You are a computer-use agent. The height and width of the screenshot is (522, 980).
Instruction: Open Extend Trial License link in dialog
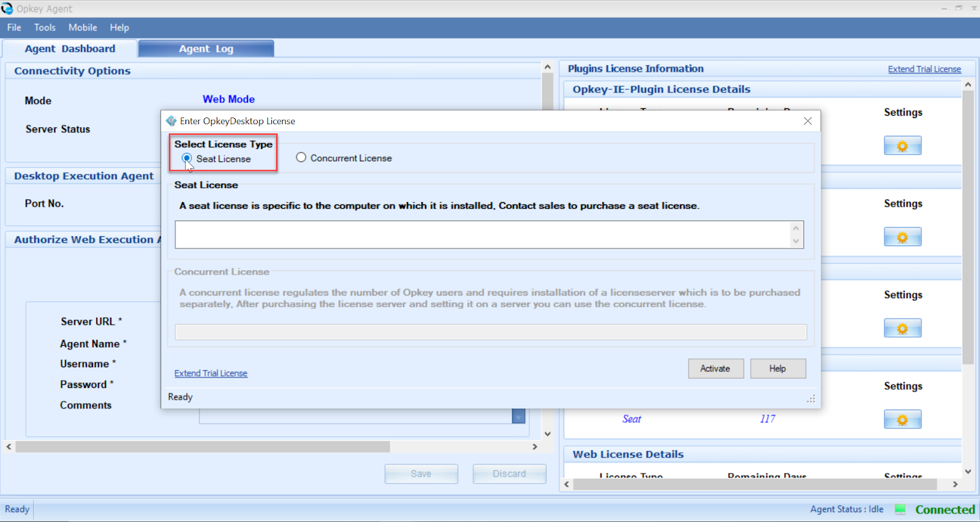click(x=211, y=373)
